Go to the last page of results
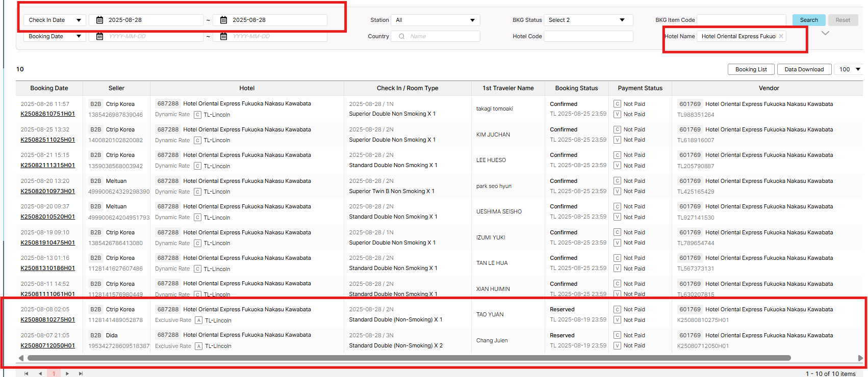The image size is (868, 377). point(81,373)
